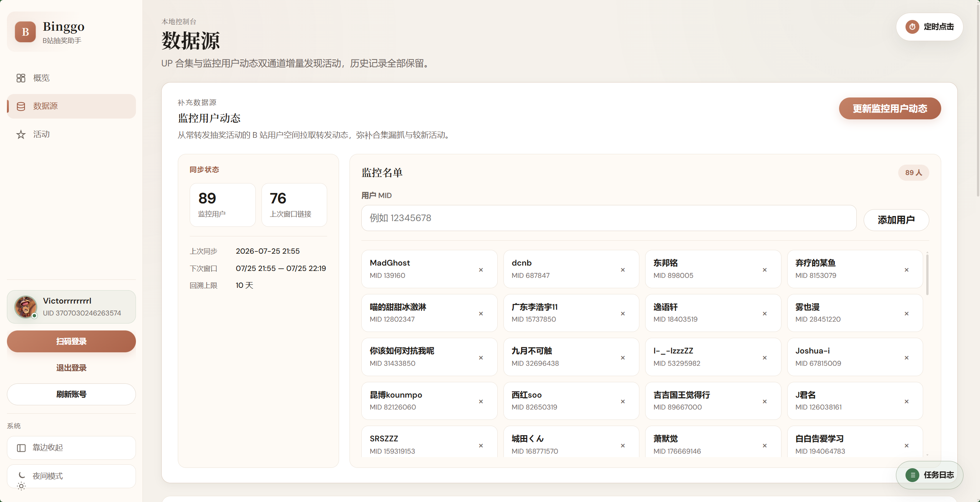Remove 广东李浩宇11 from the list
The image size is (980, 502).
coord(622,314)
